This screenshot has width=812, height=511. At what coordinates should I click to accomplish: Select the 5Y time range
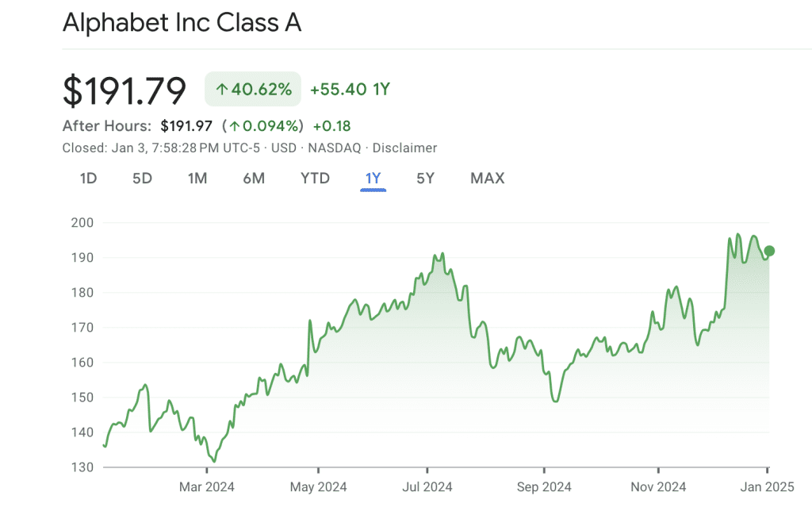(x=425, y=179)
